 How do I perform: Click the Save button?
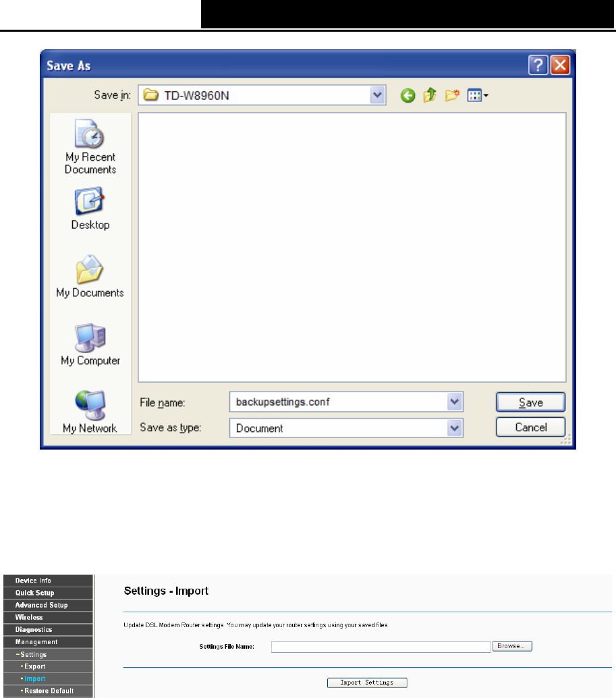(x=530, y=402)
